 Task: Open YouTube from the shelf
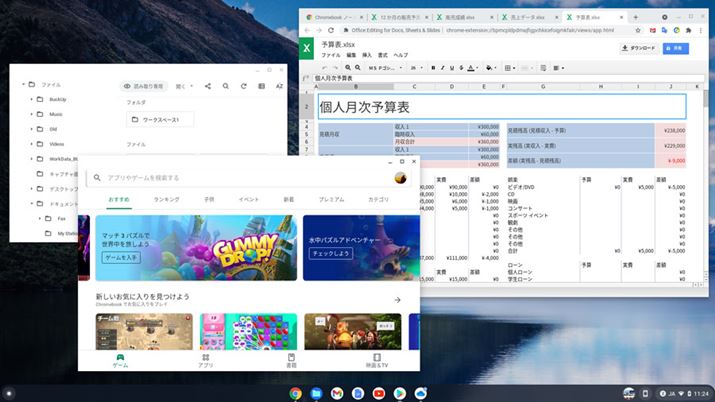[378, 393]
